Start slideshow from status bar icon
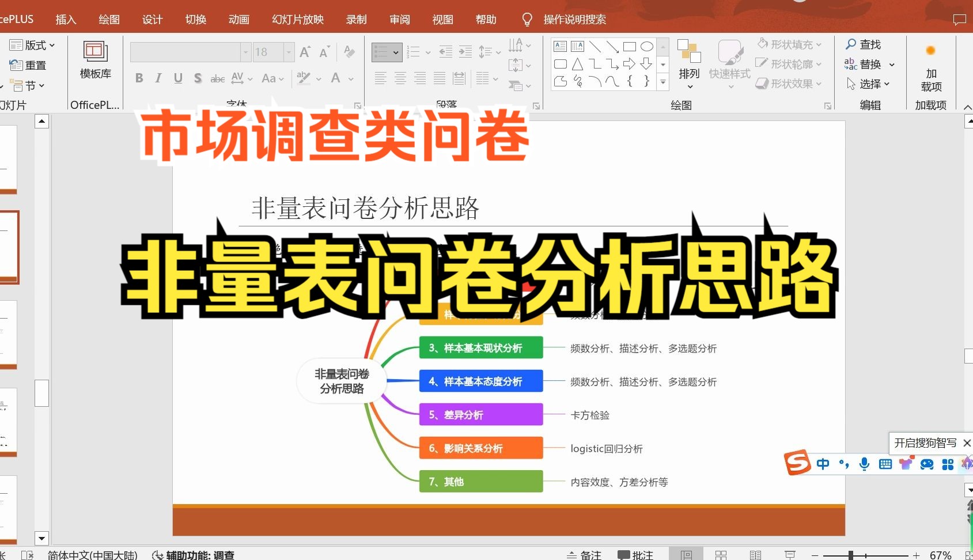The height and width of the screenshot is (560, 973). pyautogui.click(x=790, y=555)
